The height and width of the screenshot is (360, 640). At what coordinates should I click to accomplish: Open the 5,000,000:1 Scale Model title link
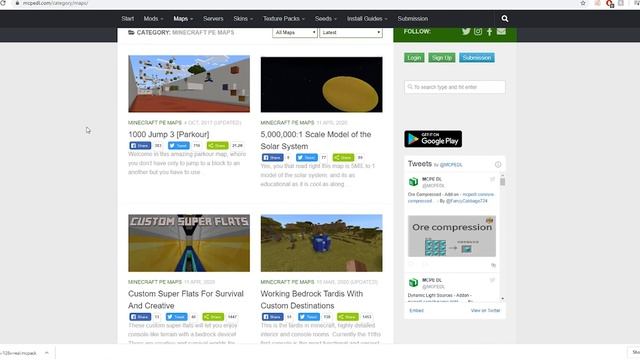316,140
